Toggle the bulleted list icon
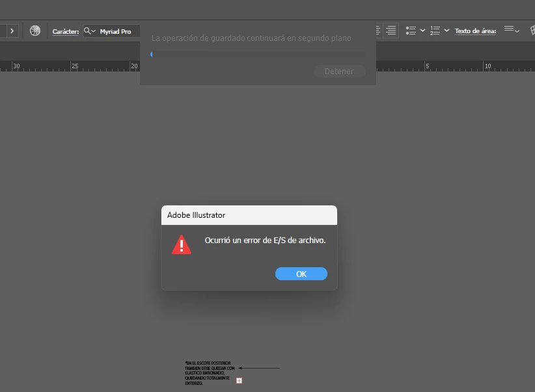 (x=411, y=31)
